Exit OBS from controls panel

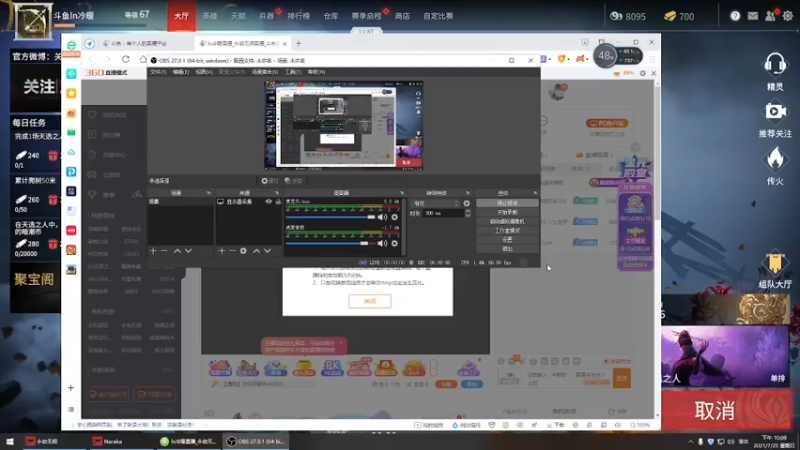click(x=507, y=249)
